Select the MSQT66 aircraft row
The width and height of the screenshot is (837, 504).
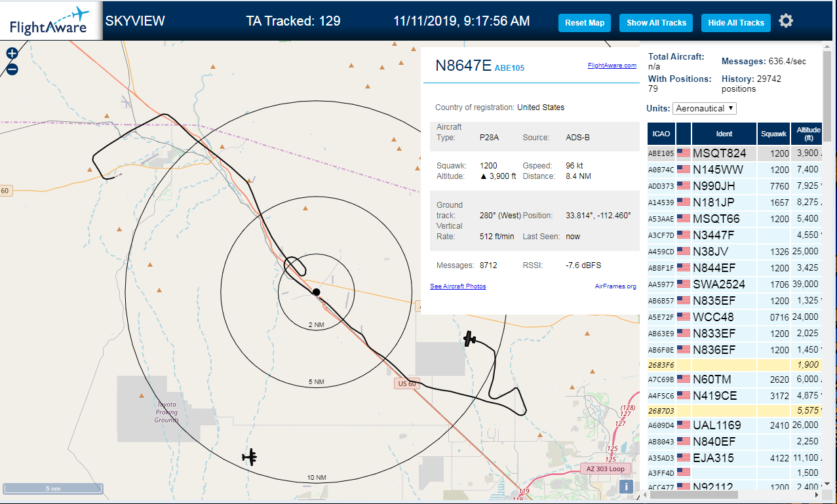coord(734,219)
